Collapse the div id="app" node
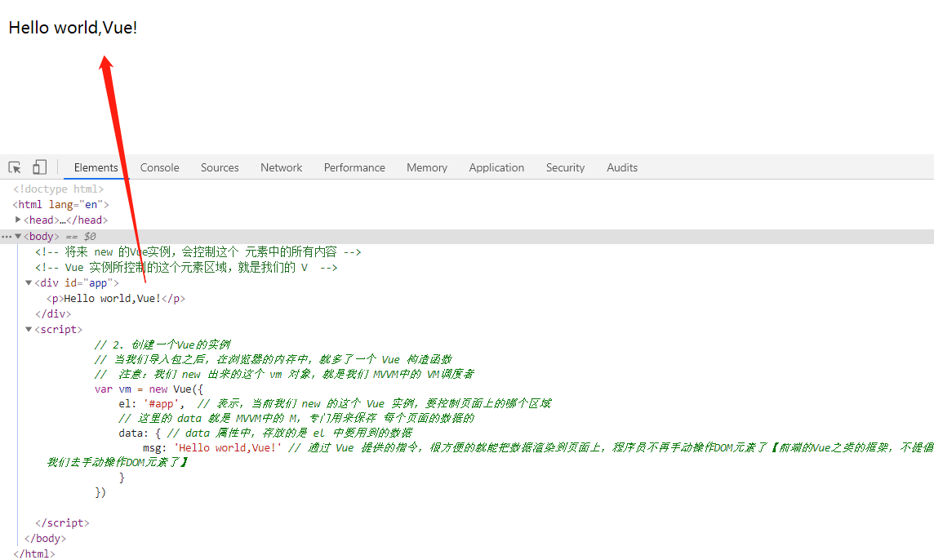The width and height of the screenshot is (934, 560). point(29,283)
